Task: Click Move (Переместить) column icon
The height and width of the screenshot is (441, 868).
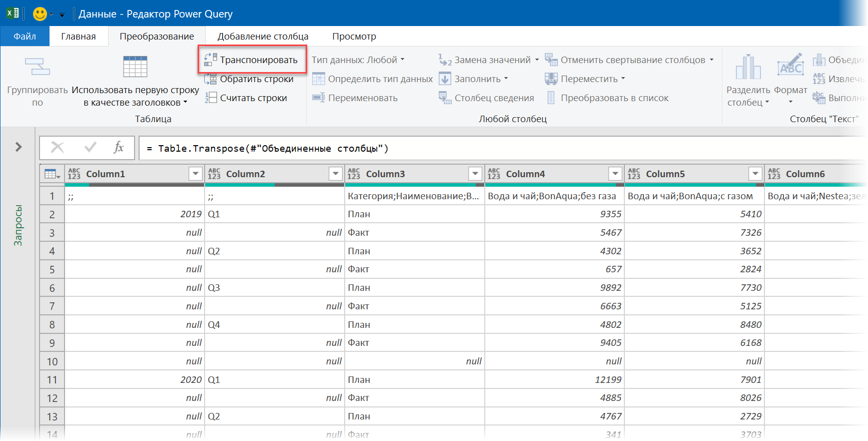Action: tap(551, 79)
